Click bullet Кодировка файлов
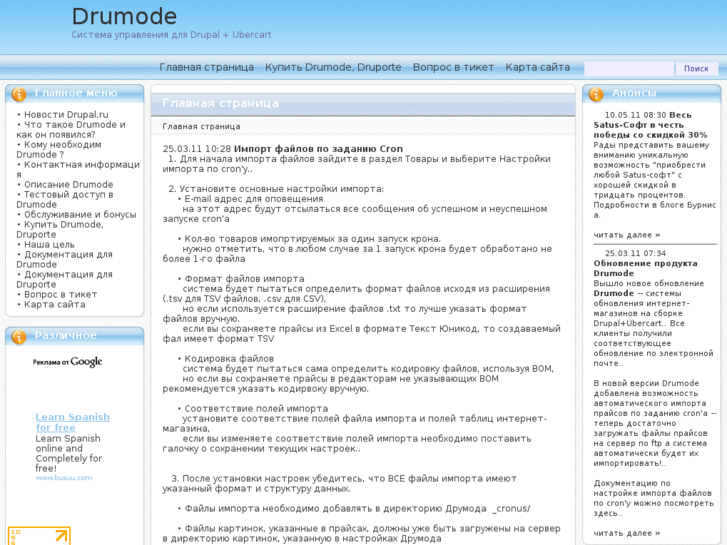Image resolution: width=727 pixels, height=545 pixels. point(229,359)
